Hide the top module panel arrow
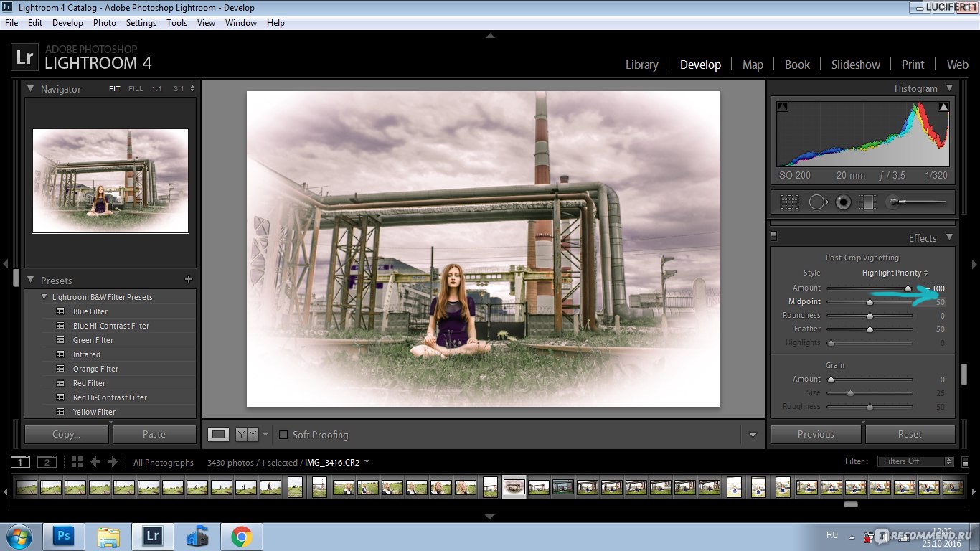Image resolution: width=980 pixels, height=551 pixels. click(x=490, y=35)
